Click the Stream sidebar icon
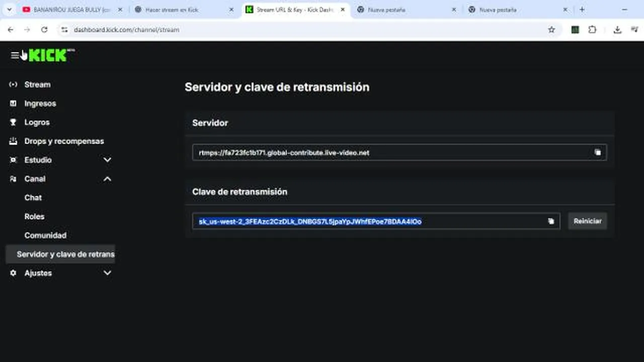Viewport: 644px width, 362px height. [13, 84]
